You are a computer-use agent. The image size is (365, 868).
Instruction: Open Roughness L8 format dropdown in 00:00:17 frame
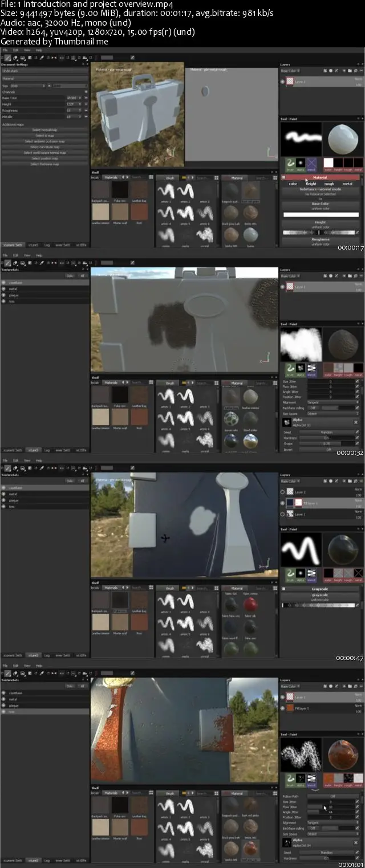(74, 111)
